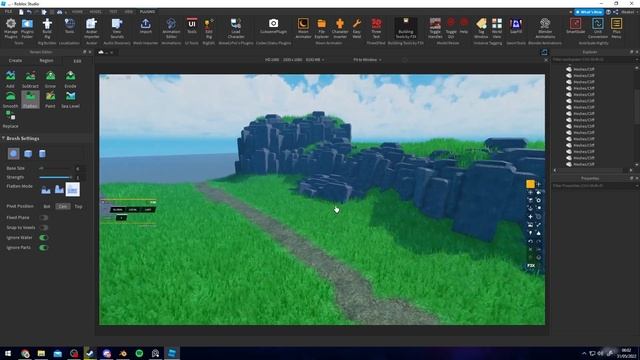Select the Subtract terrain tool

pos(30,79)
